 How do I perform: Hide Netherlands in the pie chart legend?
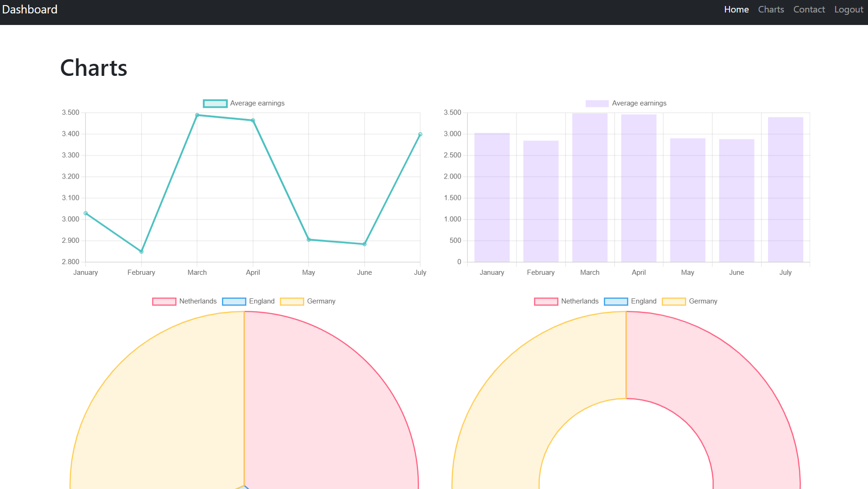[x=185, y=301]
